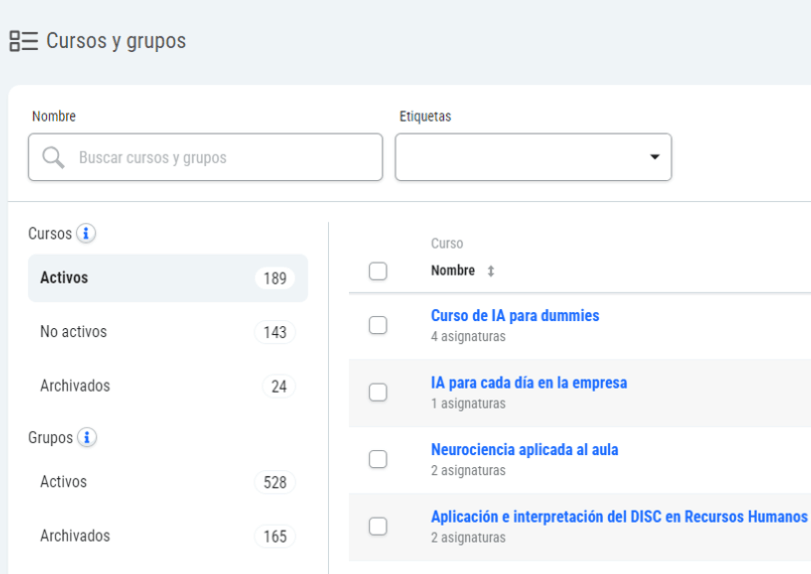Open the Curso de IA para dummies link
This screenshot has width=811, height=574.
tap(515, 316)
